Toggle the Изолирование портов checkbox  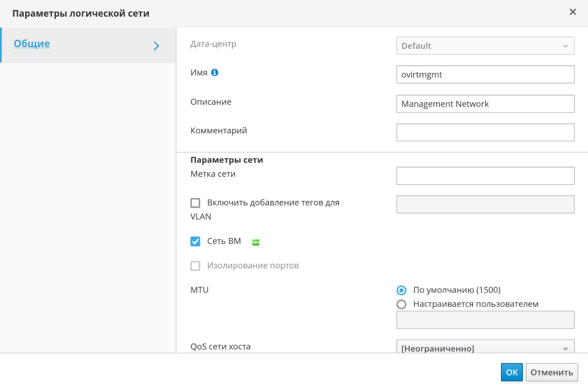point(195,266)
